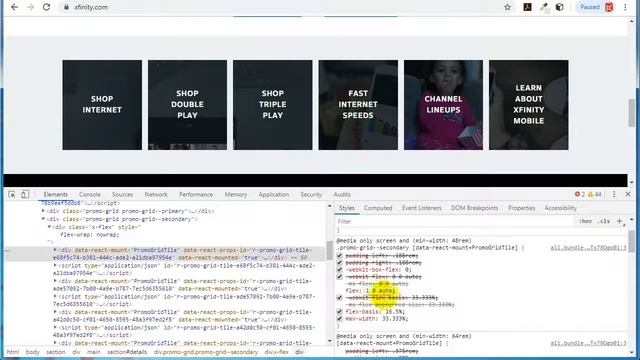Screen dimensions: 640x360
Task: Activate the inspect element picker tool
Action: pyautogui.click(x=11, y=194)
